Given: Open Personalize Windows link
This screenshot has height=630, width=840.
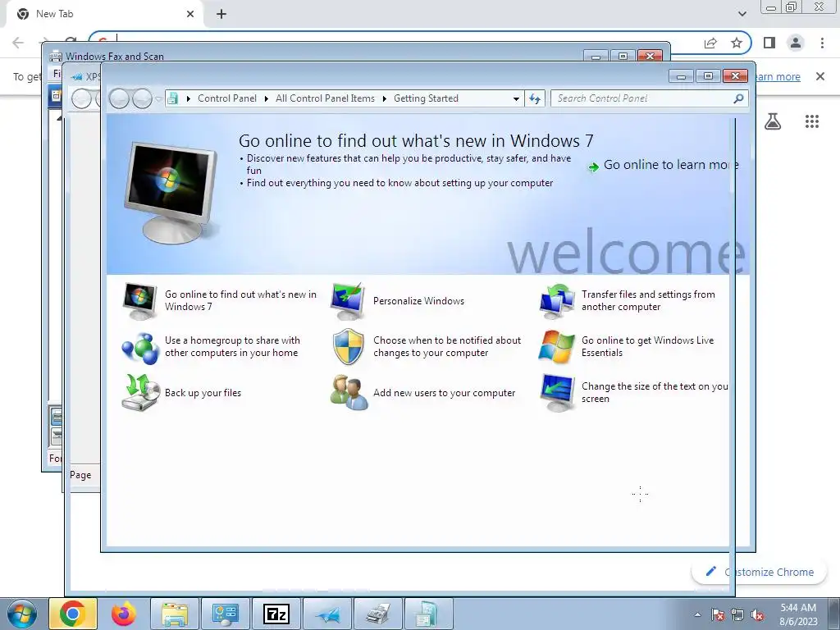Looking at the screenshot, I should (419, 301).
